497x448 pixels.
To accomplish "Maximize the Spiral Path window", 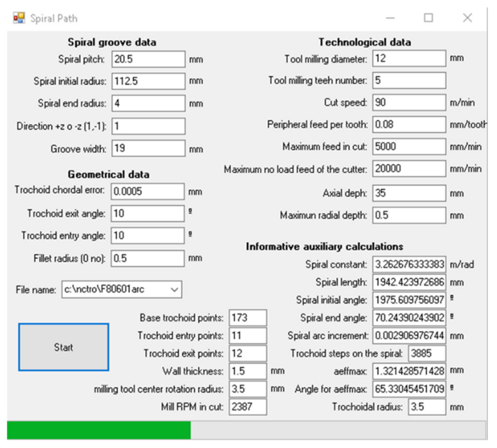I will point(428,18).
